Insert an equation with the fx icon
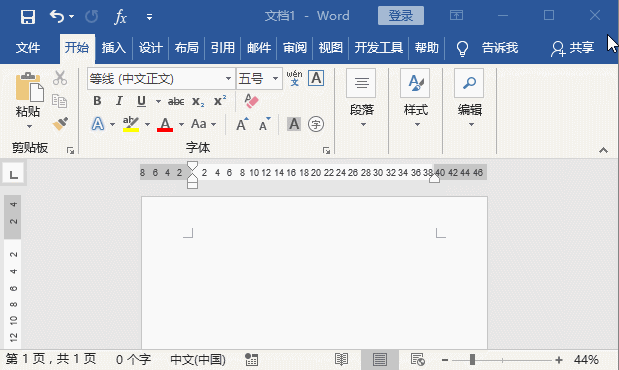619x370 pixels. point(120,17)
